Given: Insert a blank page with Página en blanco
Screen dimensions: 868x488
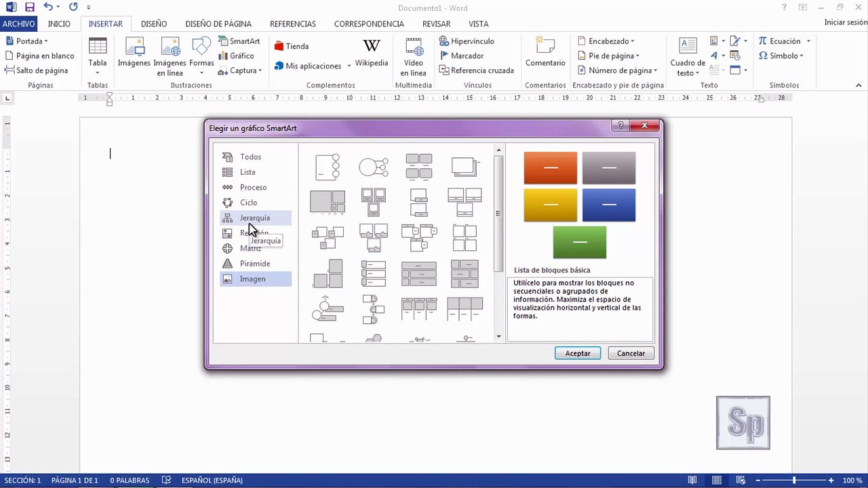Looking at the screenshot, I should pyautogui.click(x=40, y=56).
